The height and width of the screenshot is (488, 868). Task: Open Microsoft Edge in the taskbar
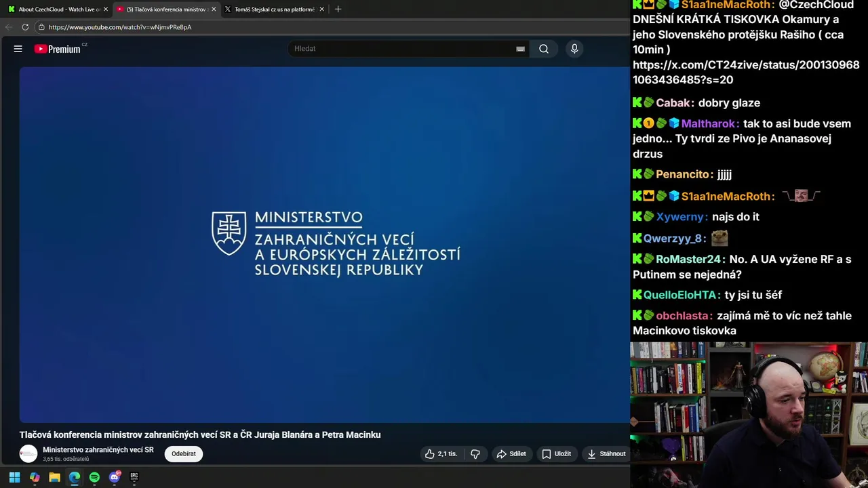(x=75, y=477)
